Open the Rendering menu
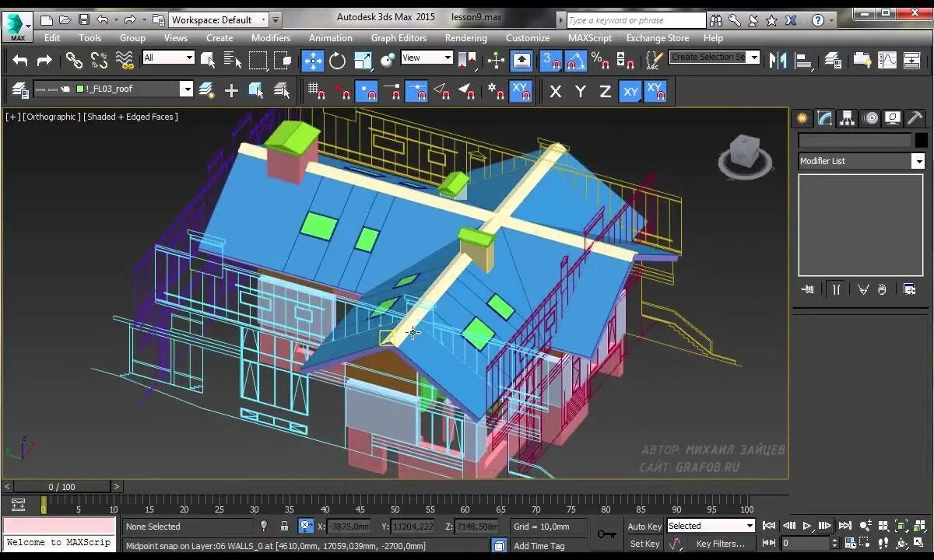Image resolution: width=934 pixels, height=560 pixels. (467, 37)
